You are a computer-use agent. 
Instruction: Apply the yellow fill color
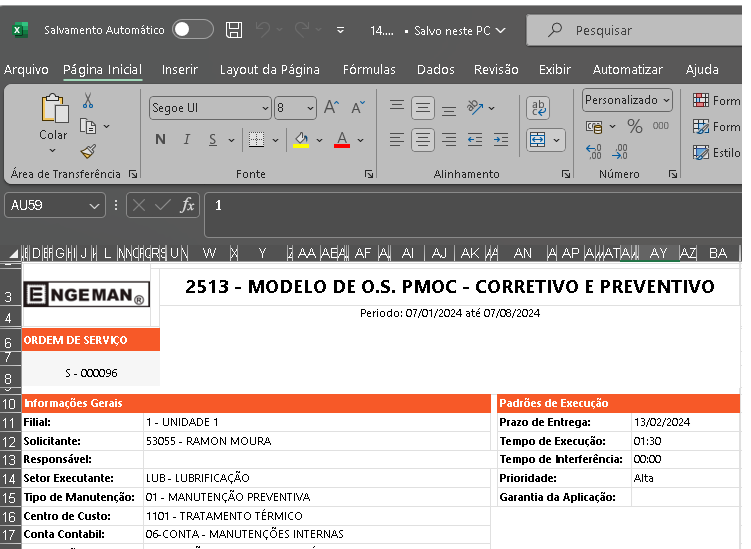click(301, 140)
